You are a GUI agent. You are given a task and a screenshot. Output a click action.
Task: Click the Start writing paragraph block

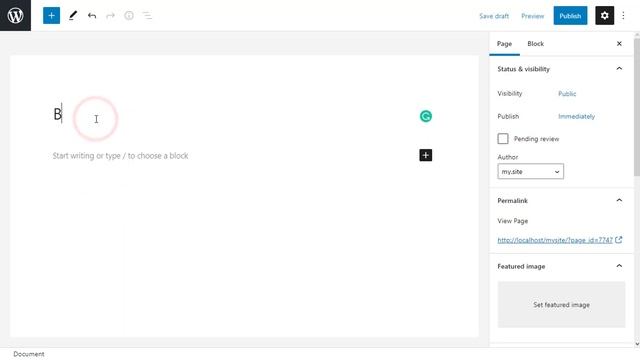pos(120,156)
